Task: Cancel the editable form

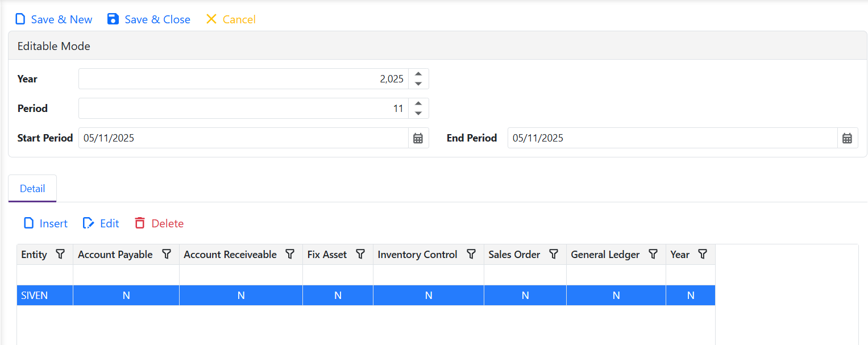Action: [x=230, y=19]
